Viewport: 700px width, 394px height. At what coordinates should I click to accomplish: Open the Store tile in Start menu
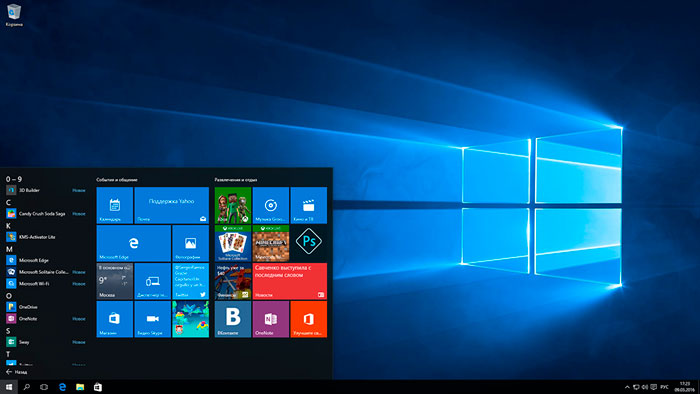click(115, 319)
